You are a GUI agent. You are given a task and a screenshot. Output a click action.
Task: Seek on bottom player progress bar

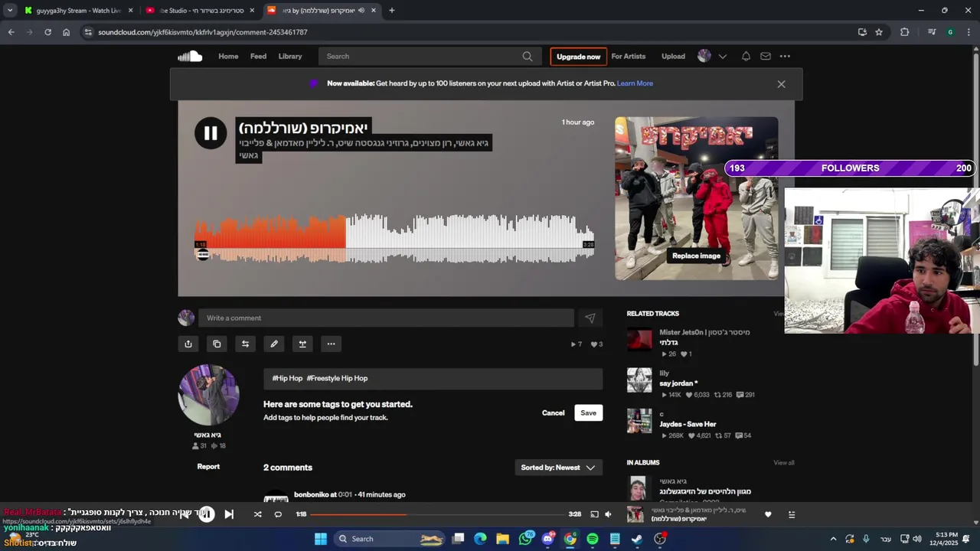436,514
